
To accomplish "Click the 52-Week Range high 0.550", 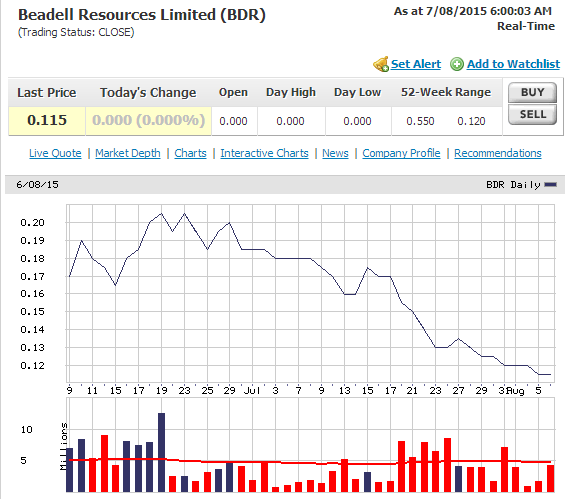I will pyautogui.click(x=420, y=121).
